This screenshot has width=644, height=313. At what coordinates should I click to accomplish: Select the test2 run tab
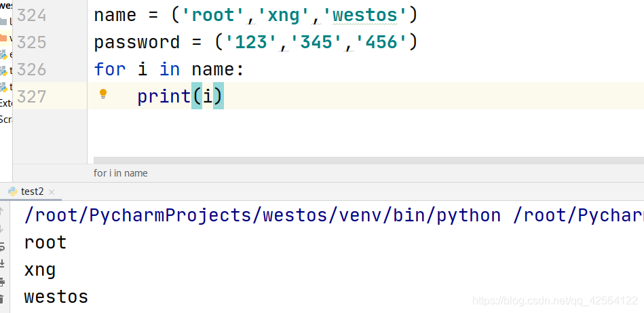click(x=32, y=191)
